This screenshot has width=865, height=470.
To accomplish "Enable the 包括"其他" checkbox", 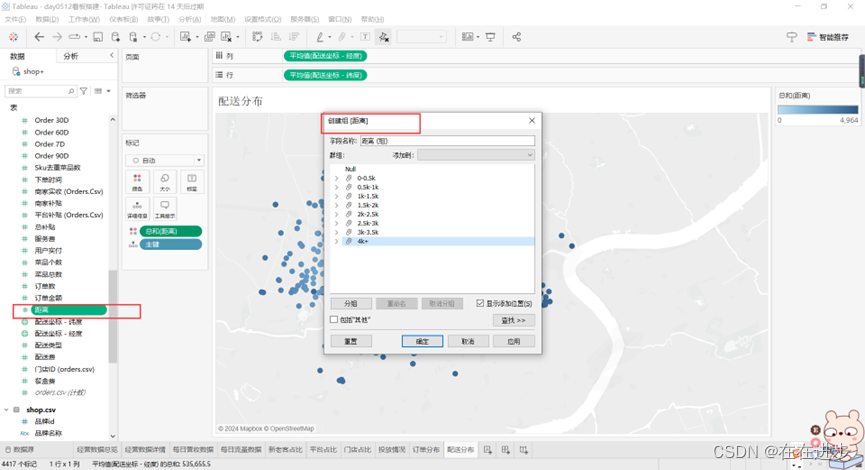I will [334, 319].
